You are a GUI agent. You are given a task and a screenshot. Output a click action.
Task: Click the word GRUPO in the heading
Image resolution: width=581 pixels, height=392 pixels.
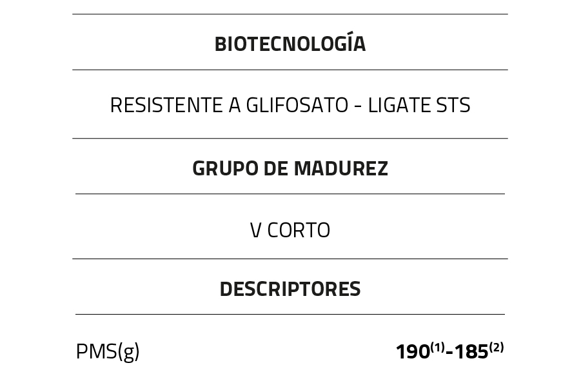[x=221, y=168]
